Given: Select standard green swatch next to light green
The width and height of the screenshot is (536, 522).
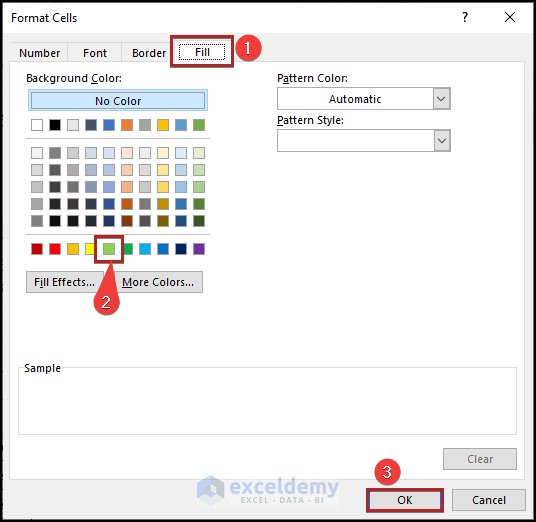Looking at the screenshot, I should (128, 249).
